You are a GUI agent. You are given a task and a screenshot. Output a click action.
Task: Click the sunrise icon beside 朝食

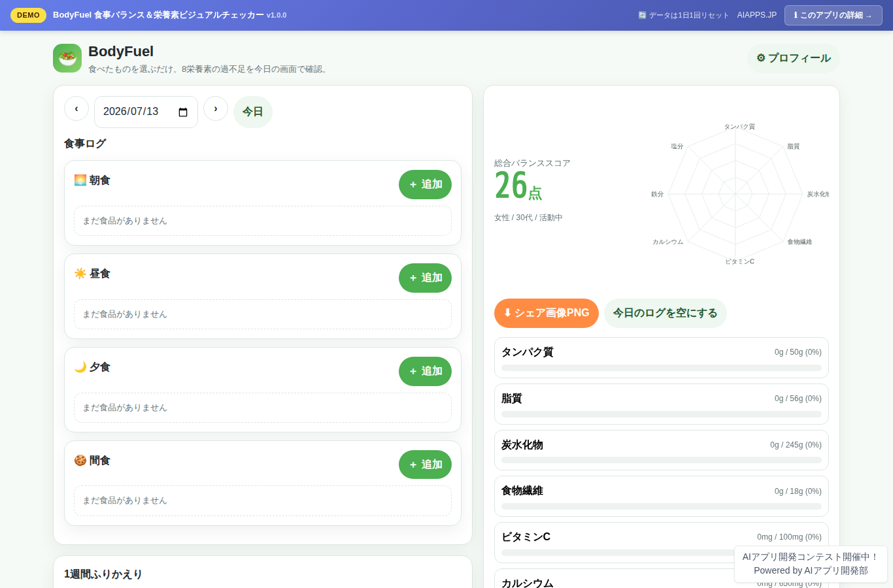coord(80,180)
